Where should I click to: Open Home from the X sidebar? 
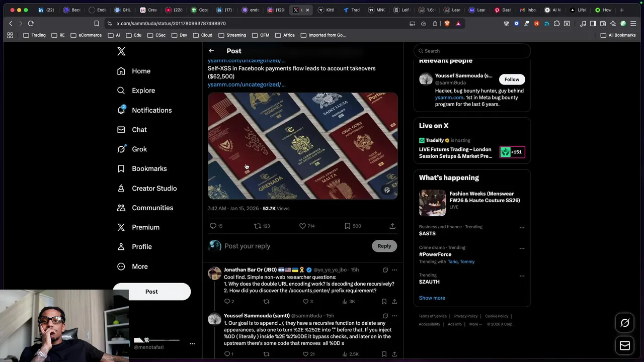(x=134, y=71)
